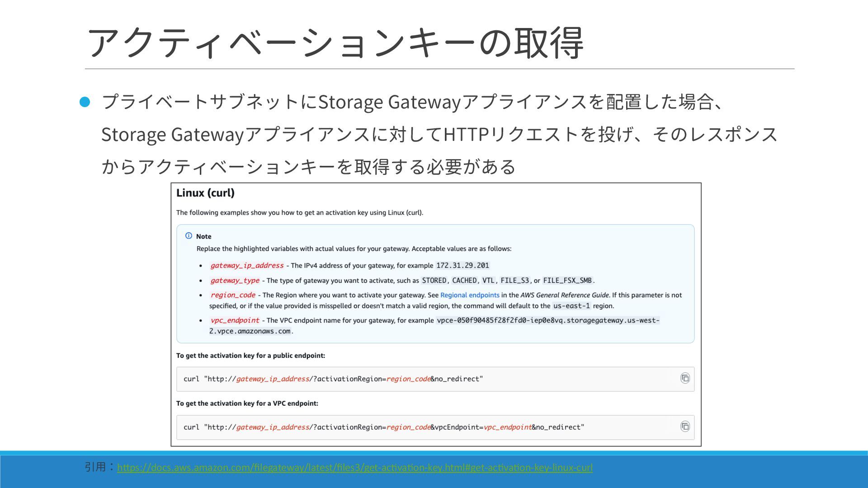Click the VPC endpoint curl code block
868x488 pixels.
pyautogui.click(x=435, y=427)
